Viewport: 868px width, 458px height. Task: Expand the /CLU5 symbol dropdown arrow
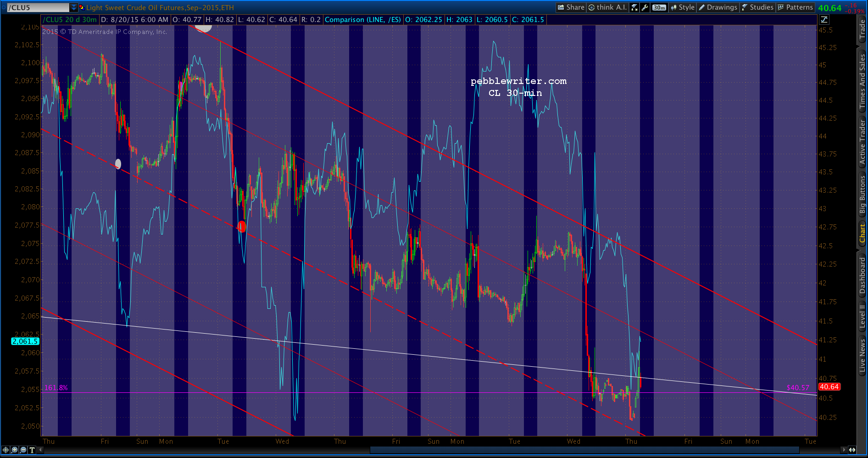pyautogui.click(x=74, y=7)
